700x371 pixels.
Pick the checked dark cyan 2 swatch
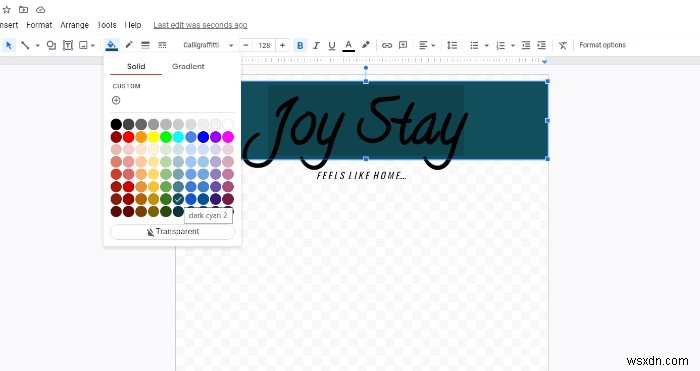[x=178, y=199]
